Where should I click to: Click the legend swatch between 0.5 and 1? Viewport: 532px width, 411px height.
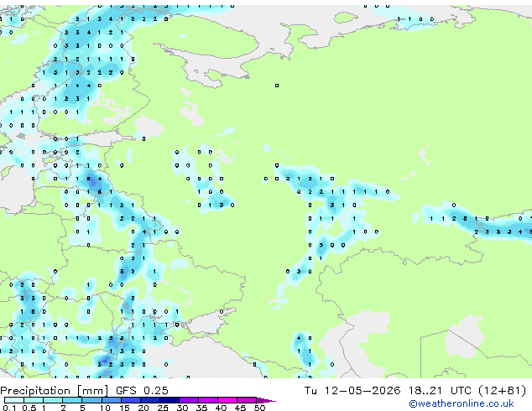34,400
